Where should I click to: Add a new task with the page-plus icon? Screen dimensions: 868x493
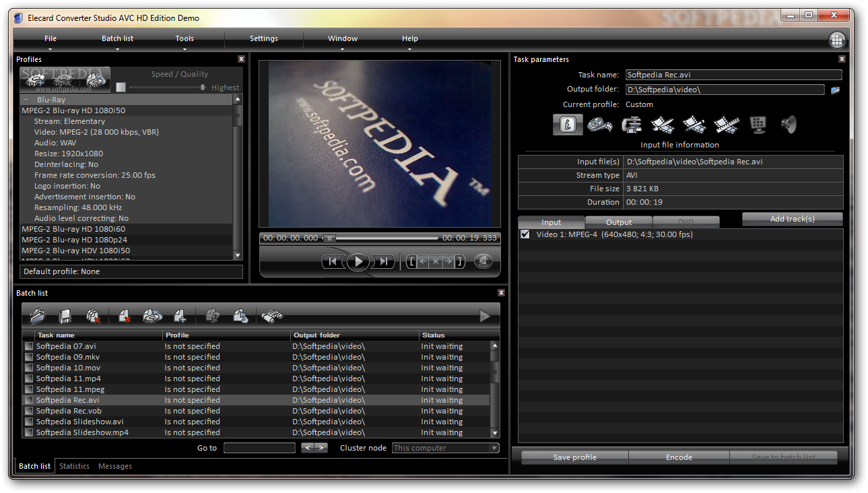coord(179,315)
